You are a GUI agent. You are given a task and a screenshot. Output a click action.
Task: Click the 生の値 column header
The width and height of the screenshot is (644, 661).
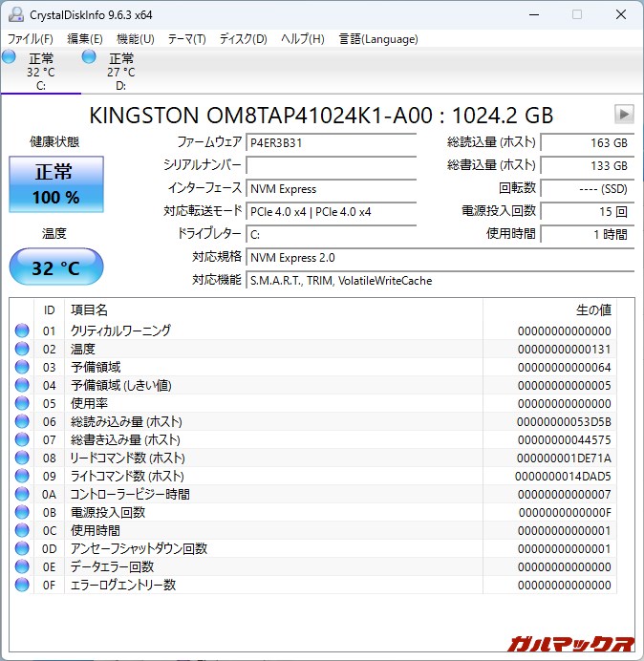(x=592, y=309)
